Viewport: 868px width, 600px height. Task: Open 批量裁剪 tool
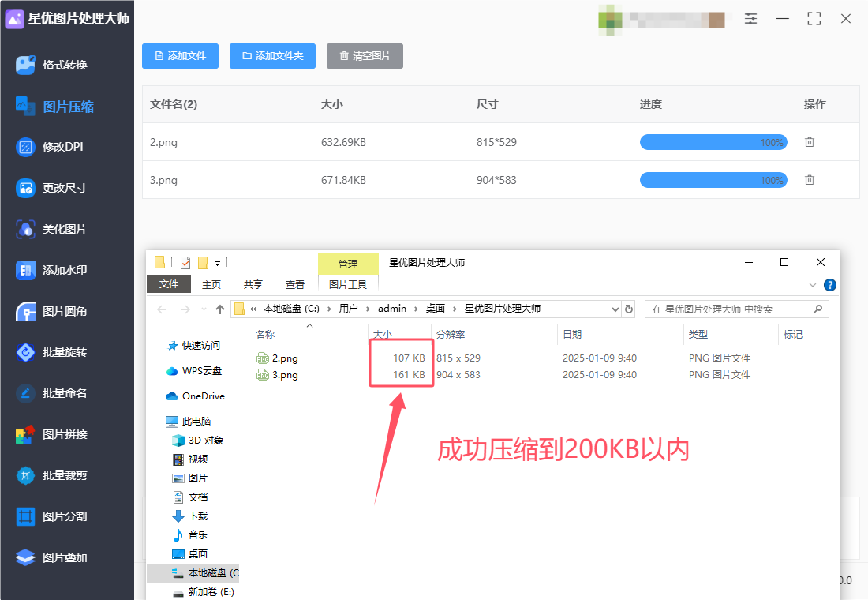(x=51, y=475)
